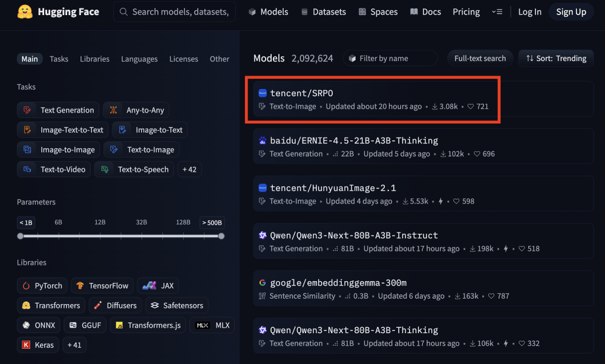Open the Sort: Trending dropdown
Screen dimensions: 605x364
coord(556,59)
